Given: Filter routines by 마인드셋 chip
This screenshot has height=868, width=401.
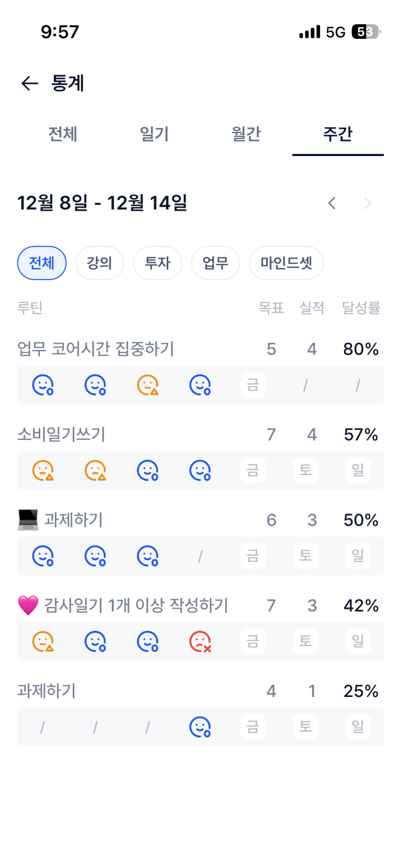Looking at the screenshot, I should click(286, 263).
